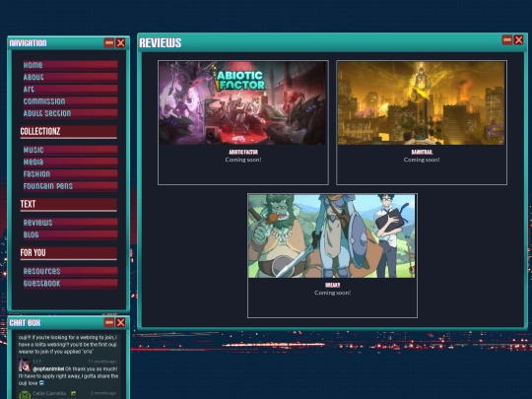The width and height of the screenshot is (532, 399).
Task: Open the Blog link
Action: [70, 234]
